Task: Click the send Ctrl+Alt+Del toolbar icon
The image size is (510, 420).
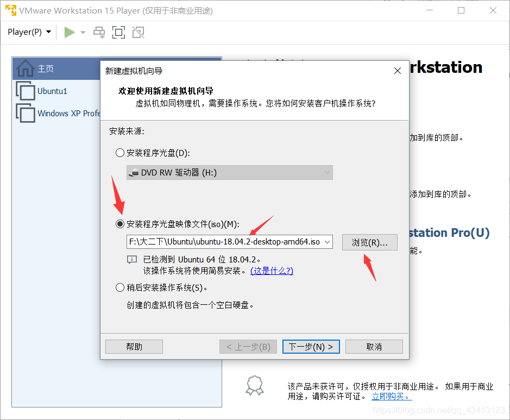Action: [99, 32]
